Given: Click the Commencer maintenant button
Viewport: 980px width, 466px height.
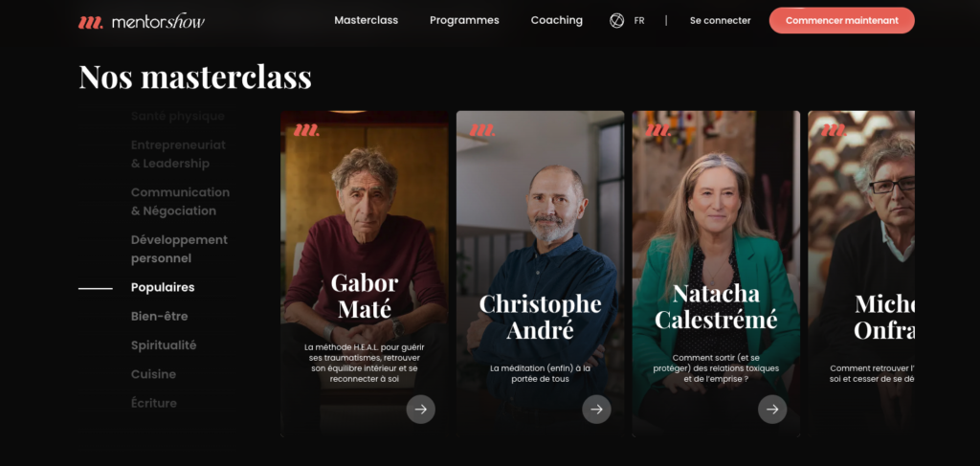Looking at the screenshot, I should [841, 21].
